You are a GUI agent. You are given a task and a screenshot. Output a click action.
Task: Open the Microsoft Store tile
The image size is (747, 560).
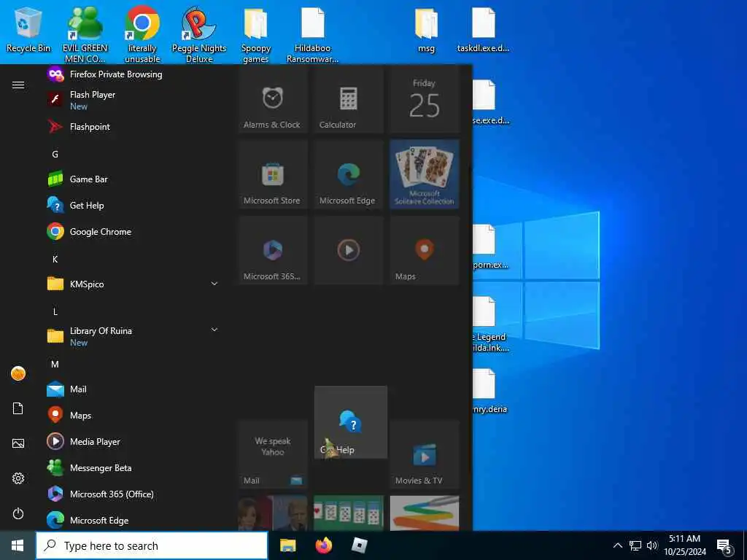pyautogui.click(x=273, y=174)
